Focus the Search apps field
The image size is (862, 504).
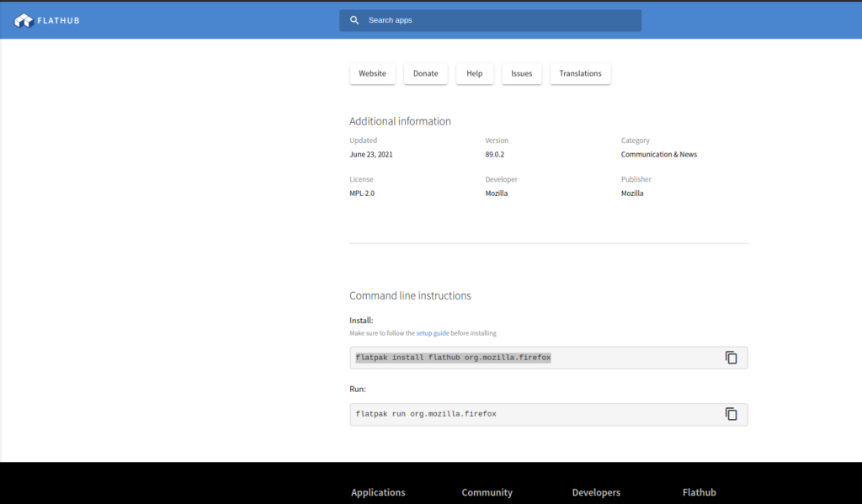(490, 20)
